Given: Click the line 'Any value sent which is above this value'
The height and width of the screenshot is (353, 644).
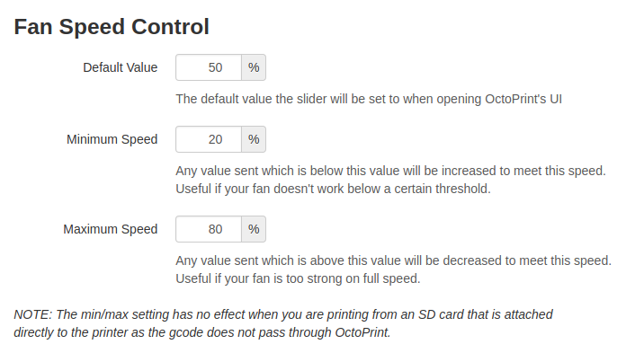Looking at the screenshot, I should point(394,260).
